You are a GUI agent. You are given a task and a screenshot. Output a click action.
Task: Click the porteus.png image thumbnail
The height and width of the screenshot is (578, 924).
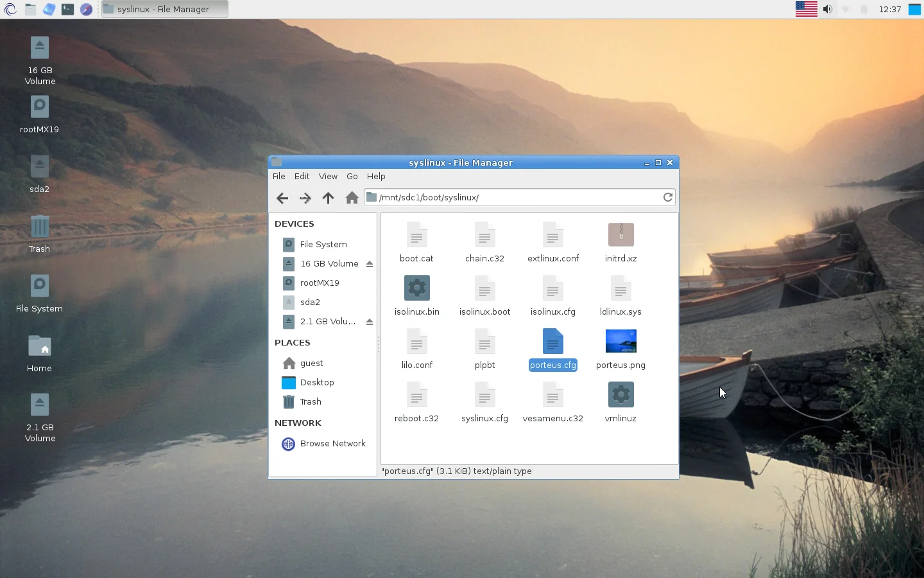620,341
